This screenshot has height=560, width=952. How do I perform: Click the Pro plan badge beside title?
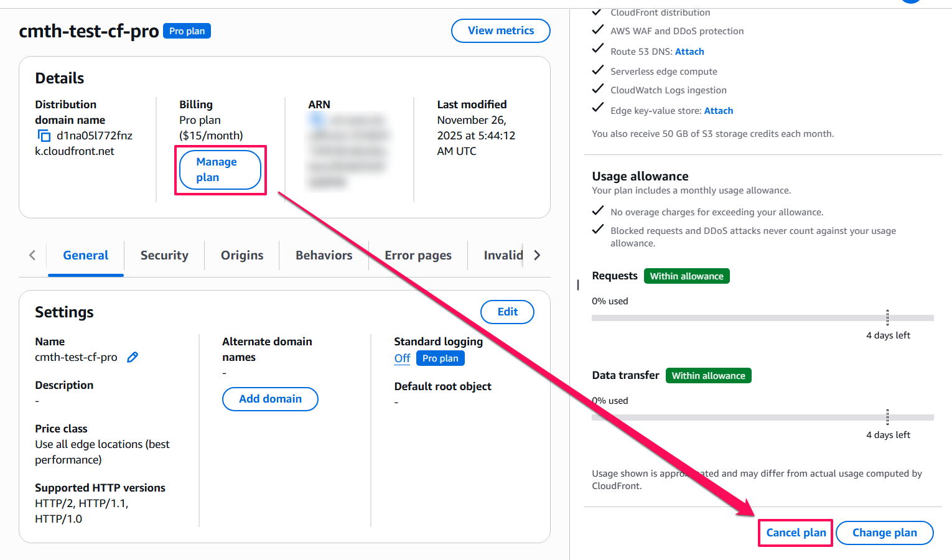point(187,31)
